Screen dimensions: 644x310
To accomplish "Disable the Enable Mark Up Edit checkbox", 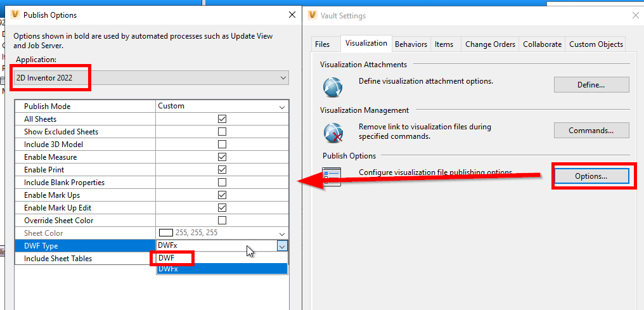I will [222, 208].
